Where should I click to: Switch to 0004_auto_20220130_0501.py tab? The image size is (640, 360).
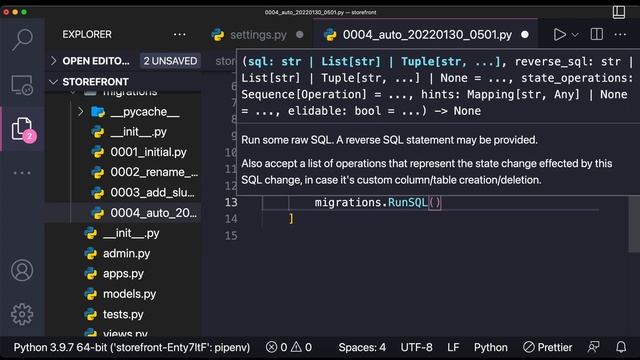point(427,35)
